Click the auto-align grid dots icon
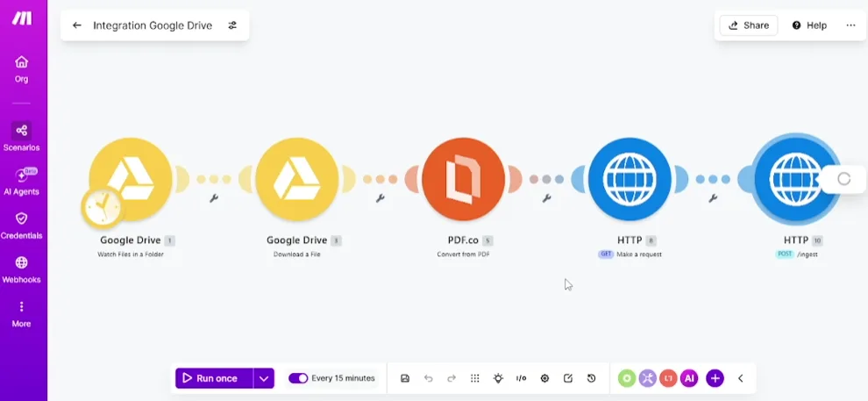This screenshot has height=401, width=868. (475, 378)
